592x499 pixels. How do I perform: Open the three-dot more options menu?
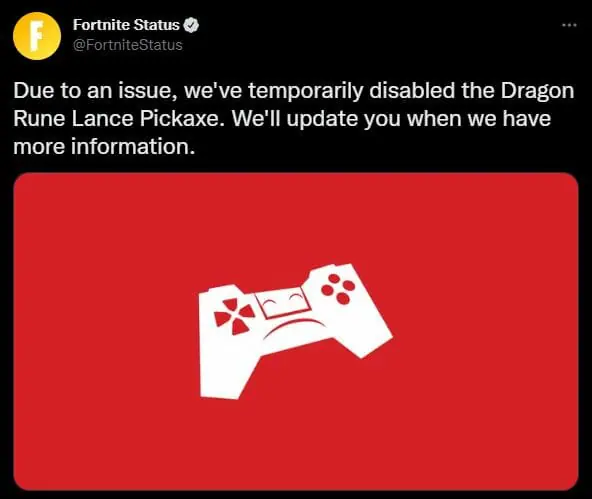coord(569,25)
